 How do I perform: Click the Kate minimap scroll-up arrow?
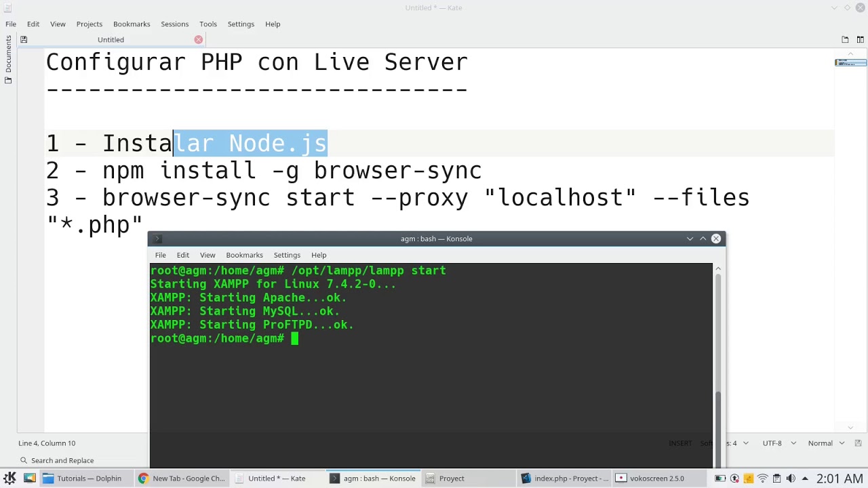850,53
